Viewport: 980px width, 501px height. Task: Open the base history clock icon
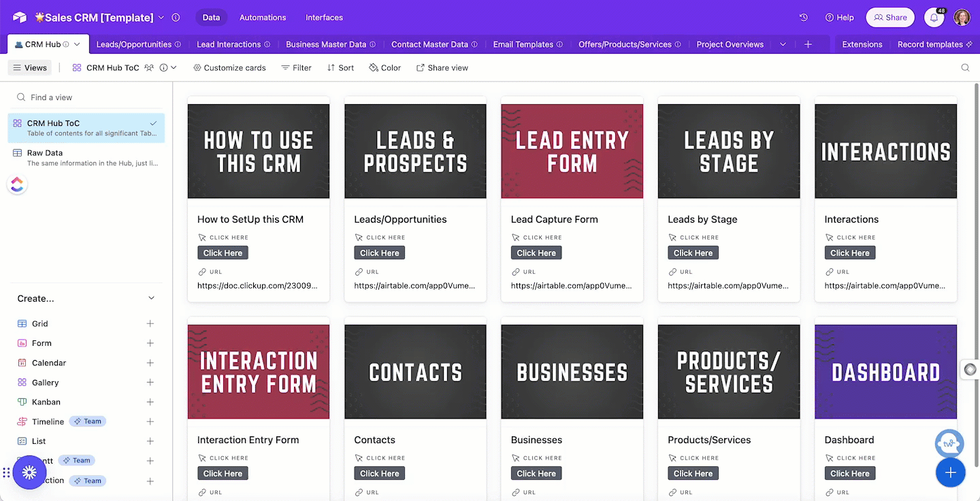(x=804, y=18)
